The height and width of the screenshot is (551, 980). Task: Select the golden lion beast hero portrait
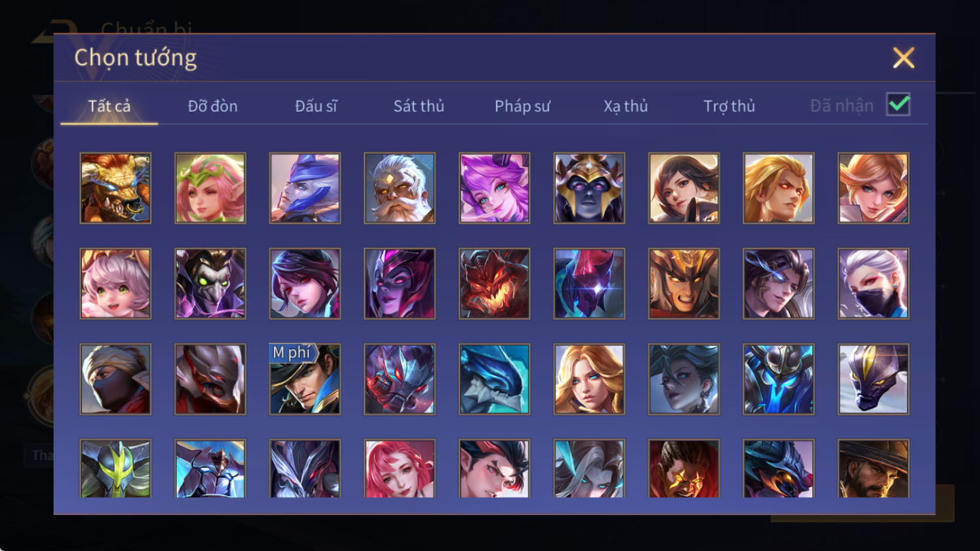[x=116, y=188]
